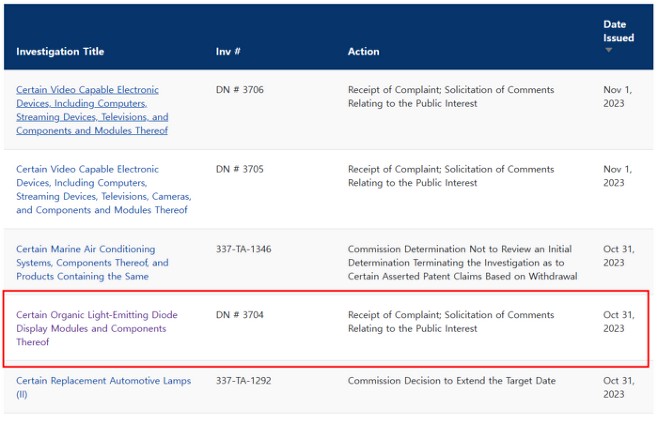This screenshot has height=423, width=658.
Task: Select the 337-TA-1346 investigation number
Action: pos(243,249)
